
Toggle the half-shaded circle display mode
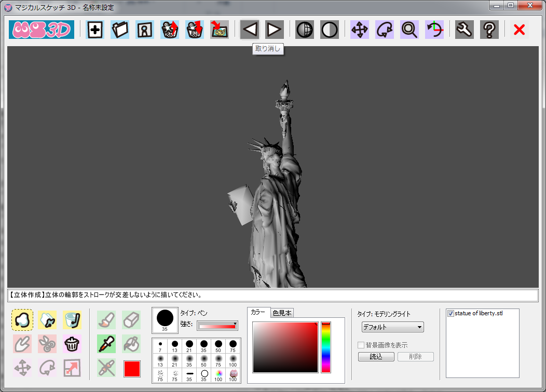tap(329, 30)
